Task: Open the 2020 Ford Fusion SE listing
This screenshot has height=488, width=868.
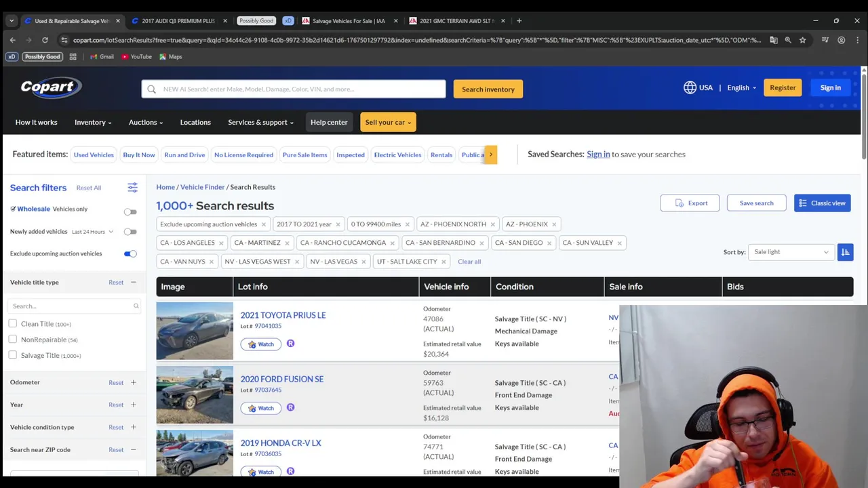Action: click(x=281, y=379)
